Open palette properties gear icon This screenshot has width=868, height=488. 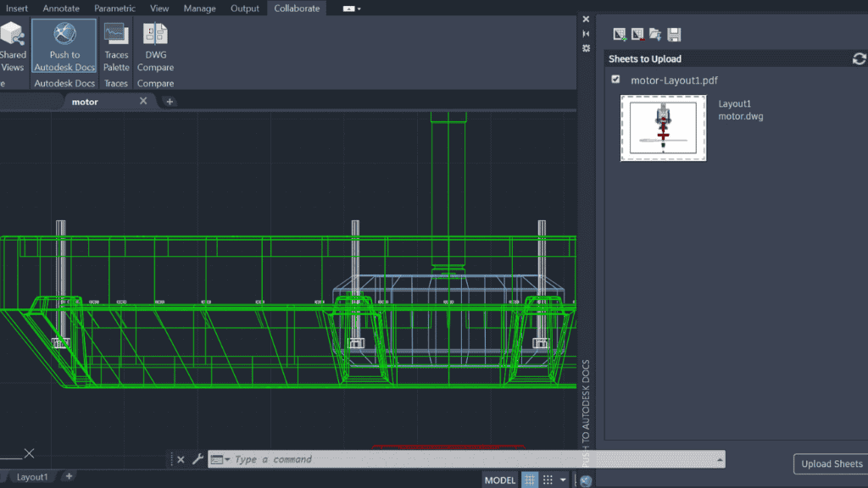586,48
